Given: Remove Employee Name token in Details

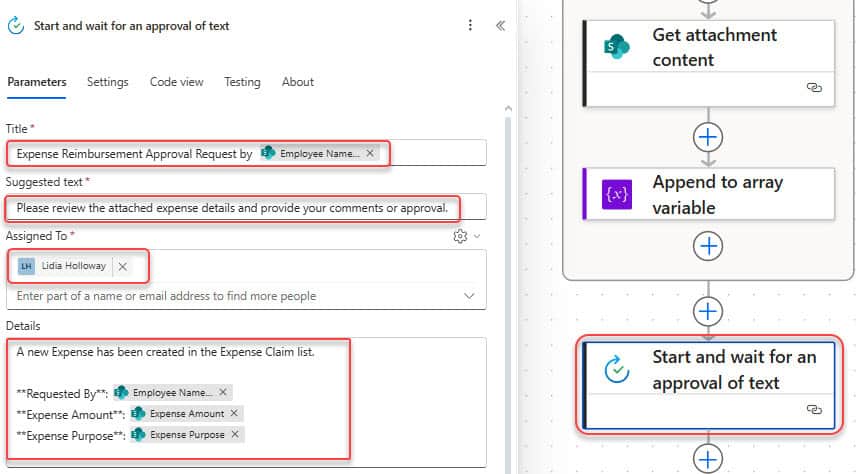Looking at the screenshot, I should click(x=223, y=392).
